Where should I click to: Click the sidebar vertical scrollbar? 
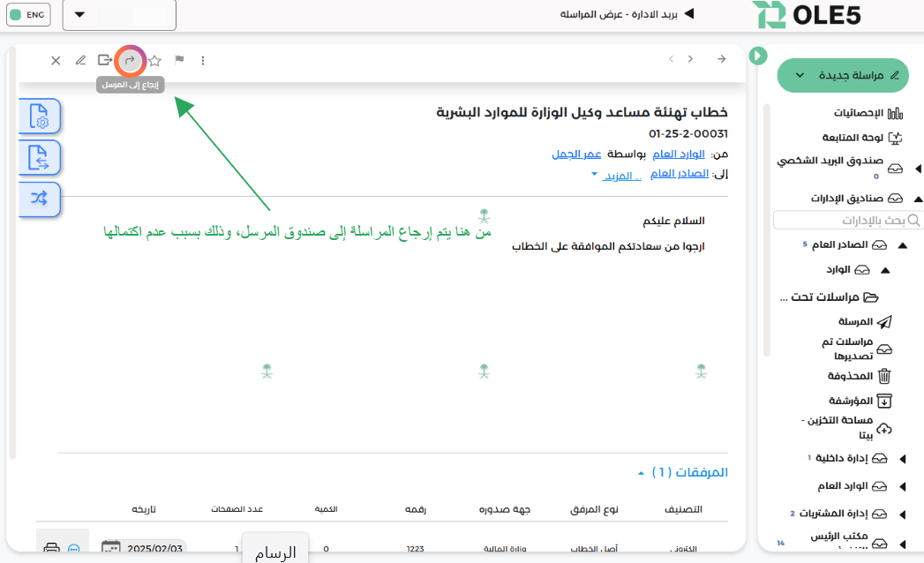click(767, 230)
